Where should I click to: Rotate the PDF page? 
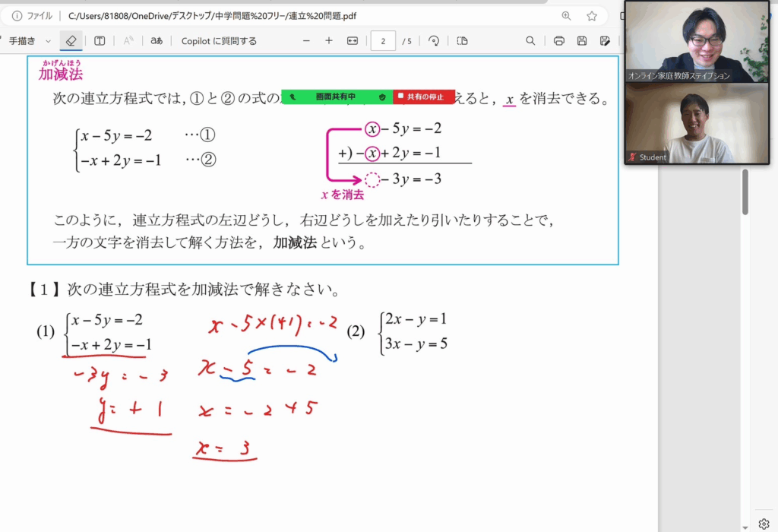tap(434, 41)
